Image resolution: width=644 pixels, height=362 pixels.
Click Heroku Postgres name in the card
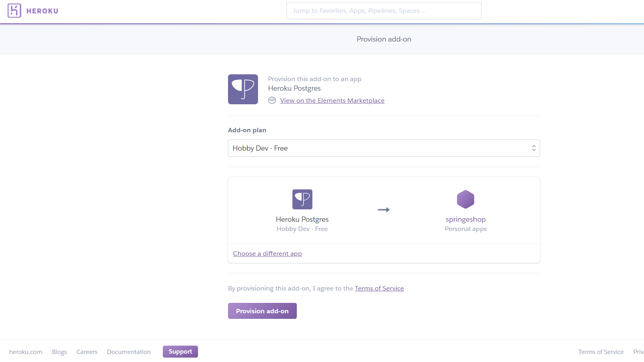coord(302,219)
